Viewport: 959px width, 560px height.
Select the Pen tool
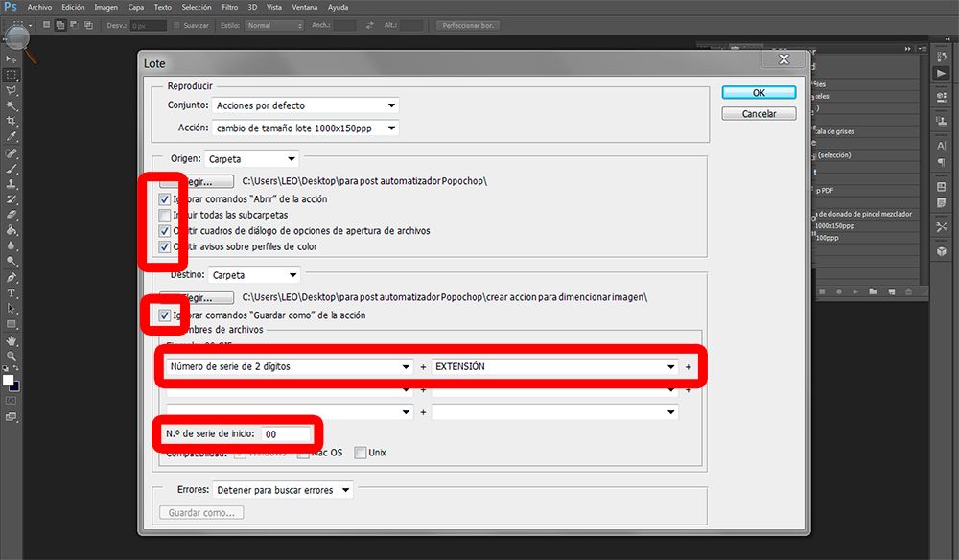(12, 277)
